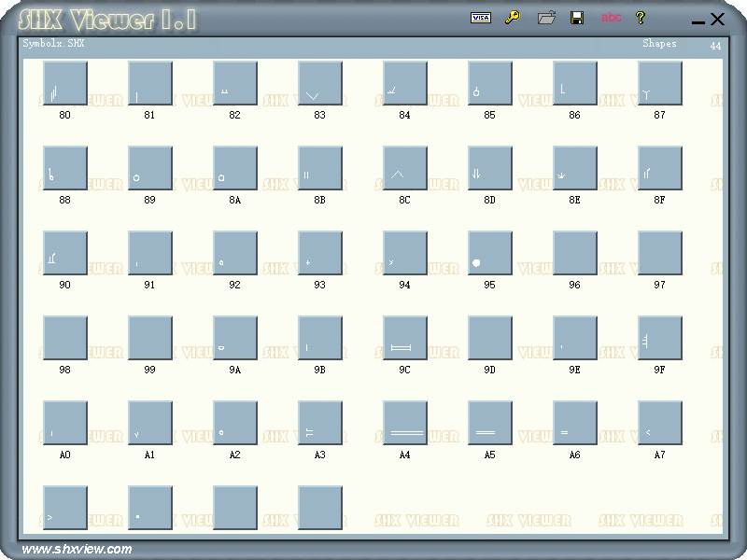Click the VISA purchase icon

(x=481, y=18)
